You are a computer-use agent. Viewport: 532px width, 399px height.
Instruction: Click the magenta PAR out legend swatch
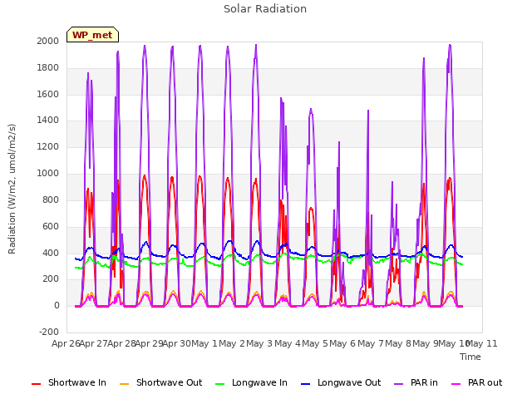tap(456, 384)
